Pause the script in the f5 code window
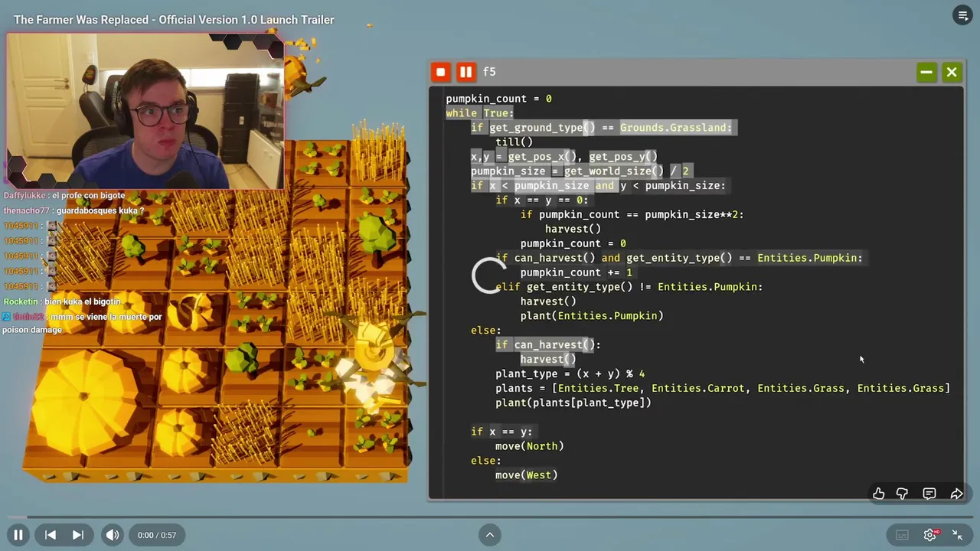Viewport: 980px width, 551px height. (465, 72)
